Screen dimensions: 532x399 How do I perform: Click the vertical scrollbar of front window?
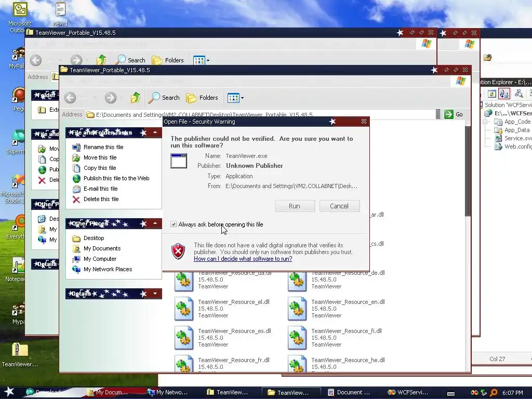pos(468,170)
